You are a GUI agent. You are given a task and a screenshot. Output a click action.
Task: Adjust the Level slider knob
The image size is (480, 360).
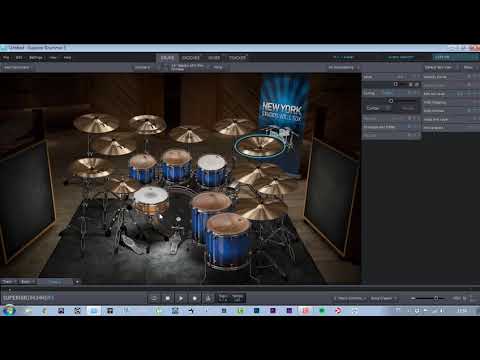pos(396,84)
